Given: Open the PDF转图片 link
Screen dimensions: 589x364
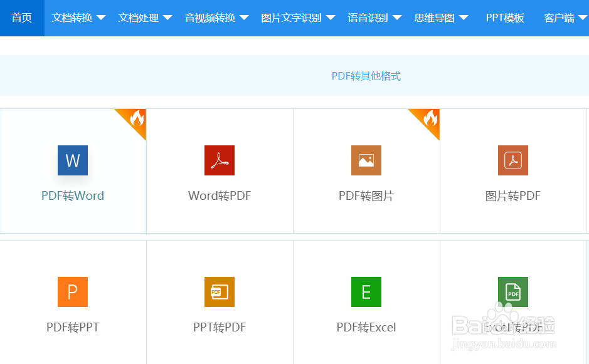Looking at the screenshot, I should pyautogui.click(x=366, y=195).
